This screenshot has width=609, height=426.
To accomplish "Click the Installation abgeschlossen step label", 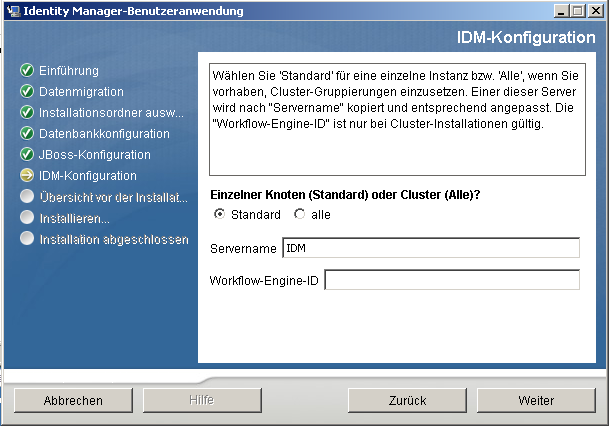I will 114,240.
